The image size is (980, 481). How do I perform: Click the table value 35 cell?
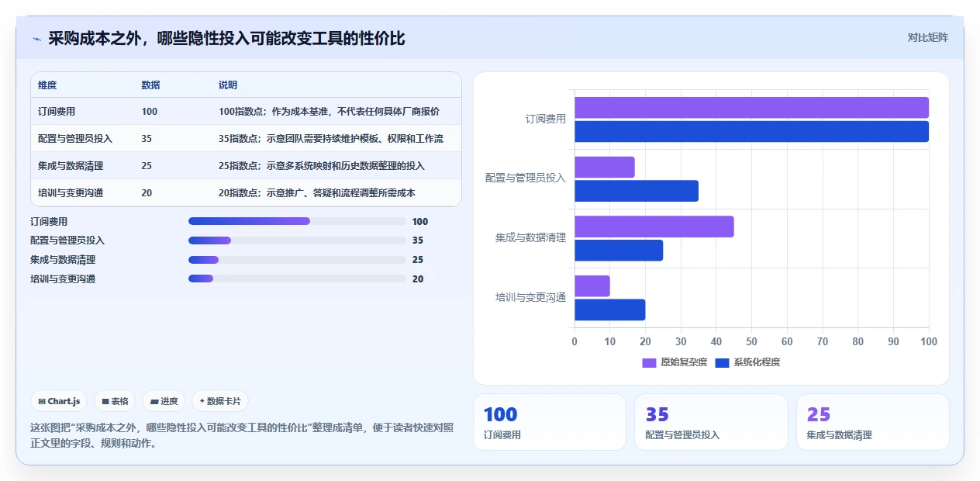pos(147,139)
